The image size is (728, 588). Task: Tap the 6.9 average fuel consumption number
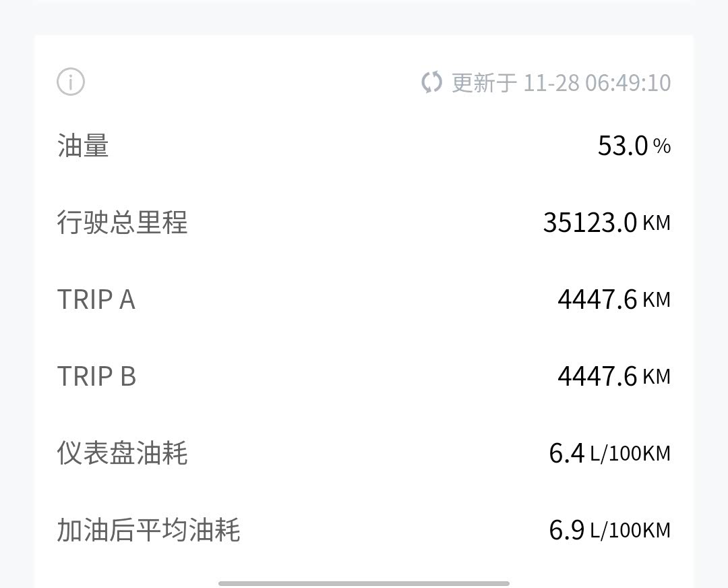[x=567, y=530]
